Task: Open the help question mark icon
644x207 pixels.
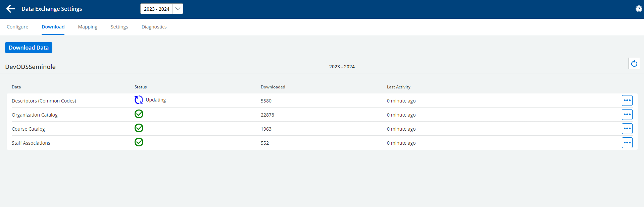Action: click(639, 9)
